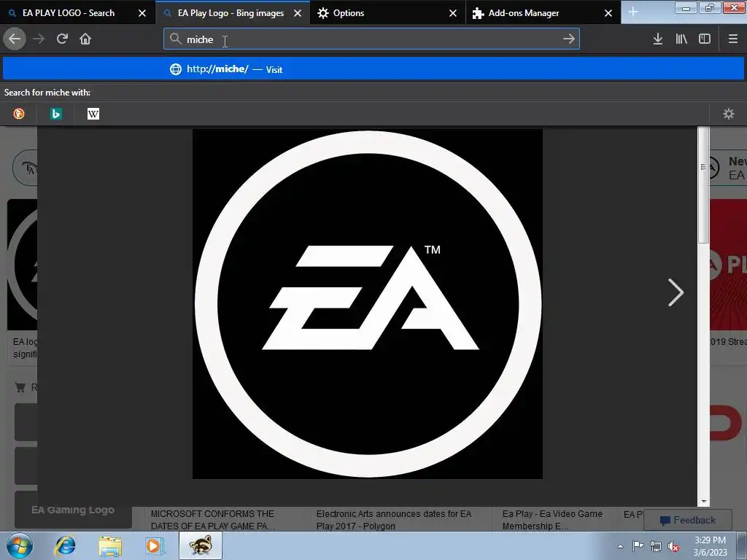
Task: Click the taskbar clock showing 3:29 PM
Action: click(x=710, y=546)
